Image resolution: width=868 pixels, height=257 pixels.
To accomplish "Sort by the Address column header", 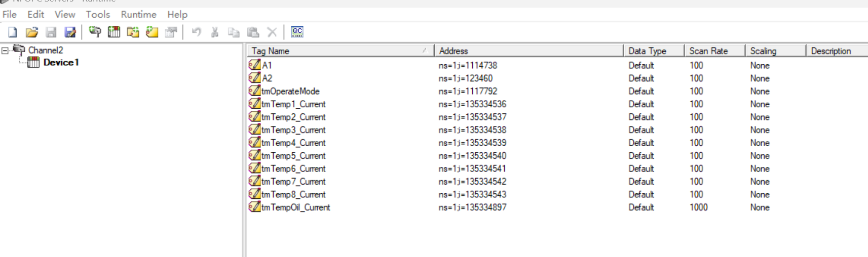I will pyautogui.click(x=529, y=51).
